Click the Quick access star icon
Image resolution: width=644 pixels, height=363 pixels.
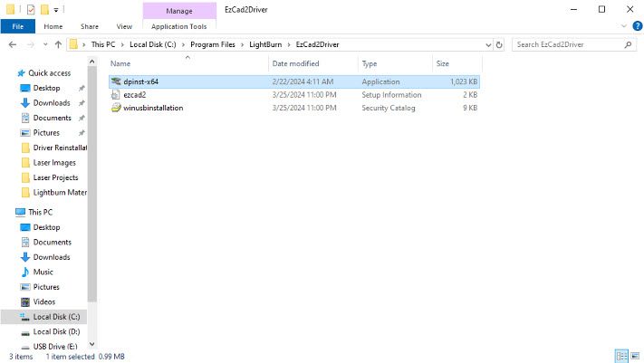pyautogui.click(x=22, y=73)
